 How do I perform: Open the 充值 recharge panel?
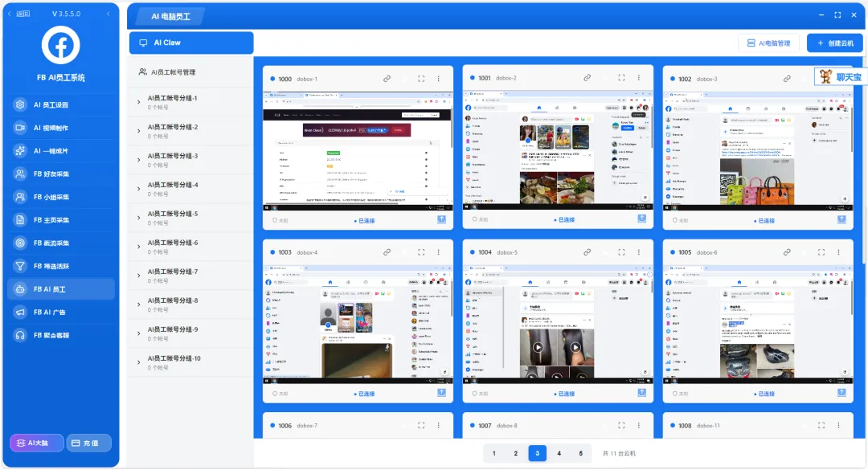click(x=89, y=443)
